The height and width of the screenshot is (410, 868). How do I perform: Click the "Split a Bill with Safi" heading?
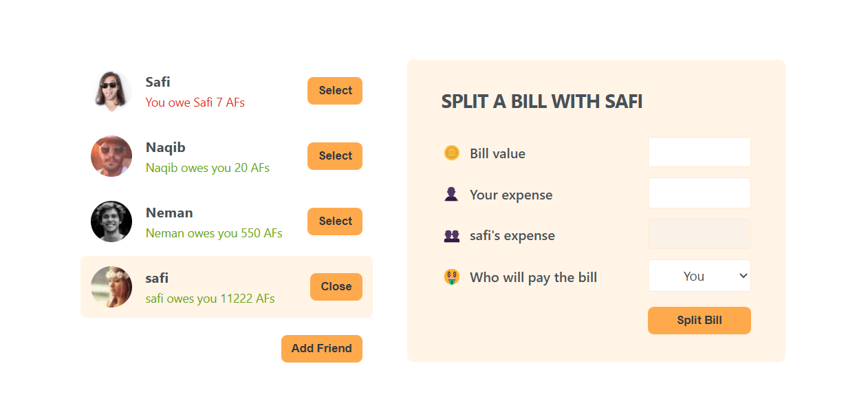(542, 102)
